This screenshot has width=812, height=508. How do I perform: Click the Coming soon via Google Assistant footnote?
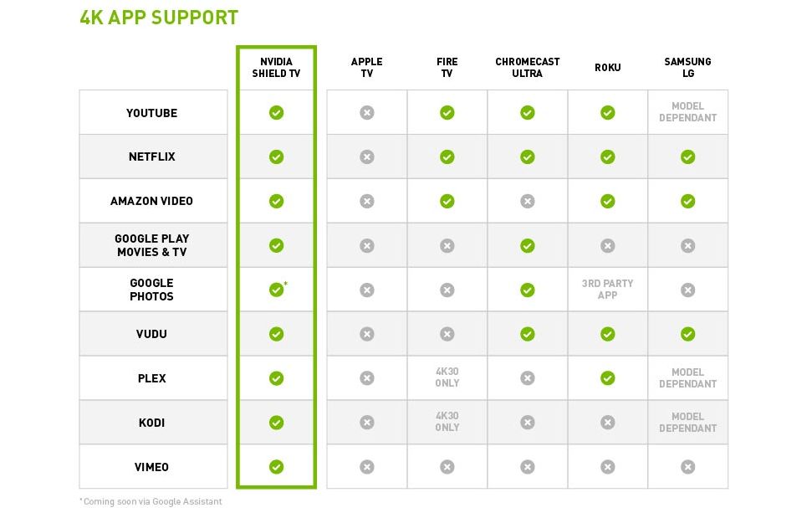pyautogui.click(x=151, y=501)
